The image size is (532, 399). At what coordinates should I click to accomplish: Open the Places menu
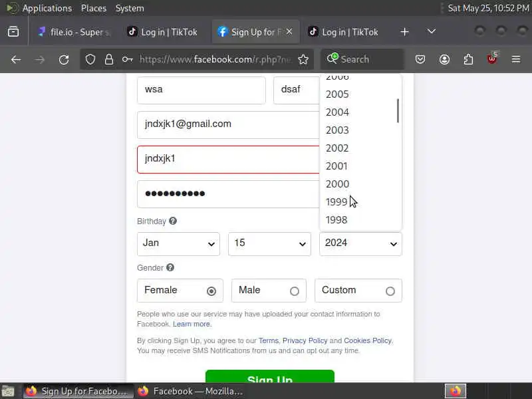coord(94,8)
